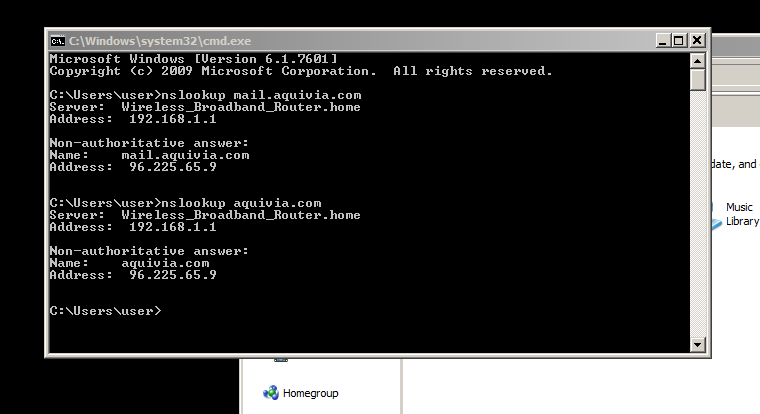Click the Homegroup icon in navigation pane
The height and width of the screenshot is (414, 760).
pyautogui.click(x=271, y=393)
